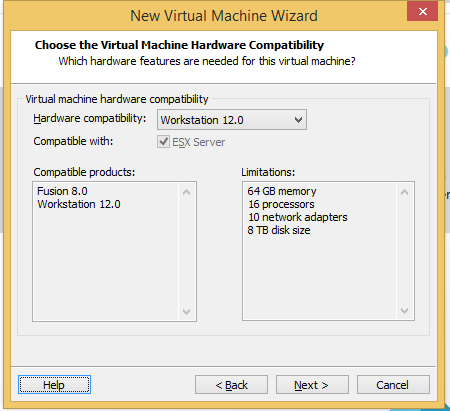Open the Hardware compatibility dropdown
Viewport: 450px width, 411px height.
(x=232, y=120)
